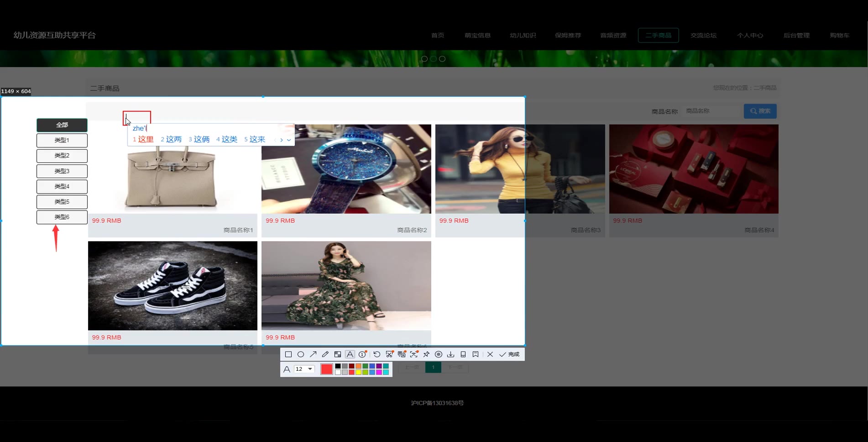Screen dimensions: 868x442
Task: Select the mosaic blur tool
Action: click(x=338, y=354)
